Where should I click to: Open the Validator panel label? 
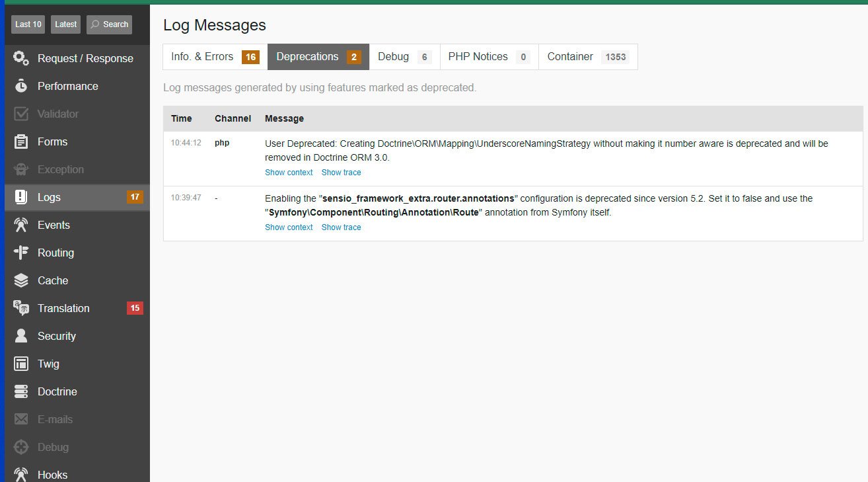pyautogui.click(x=58, y=114)
